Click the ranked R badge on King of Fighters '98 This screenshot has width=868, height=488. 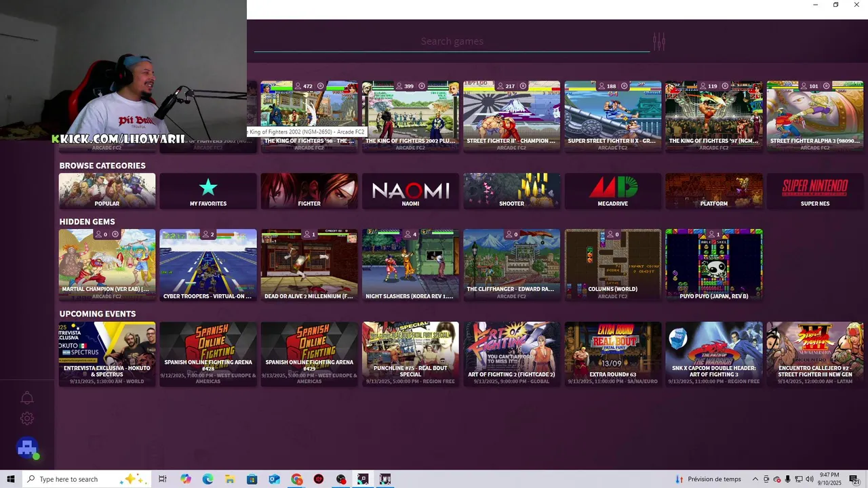321,86
